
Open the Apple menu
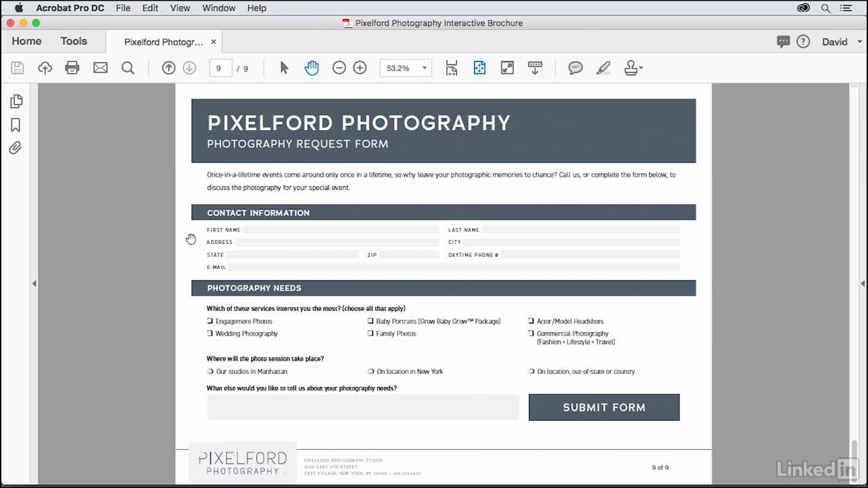(x=18, y=8)
